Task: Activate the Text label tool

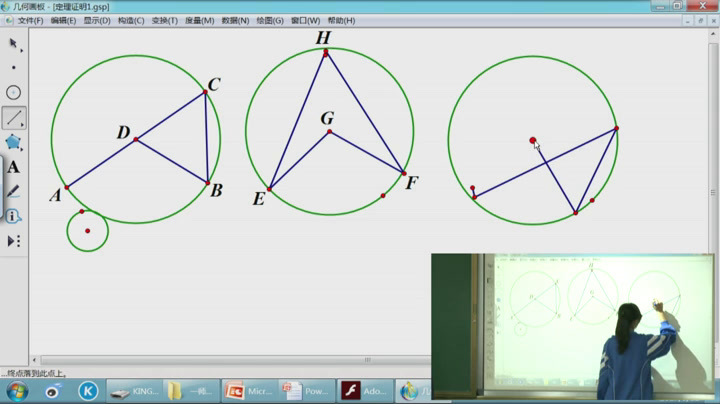Action: tap(13, 167)
